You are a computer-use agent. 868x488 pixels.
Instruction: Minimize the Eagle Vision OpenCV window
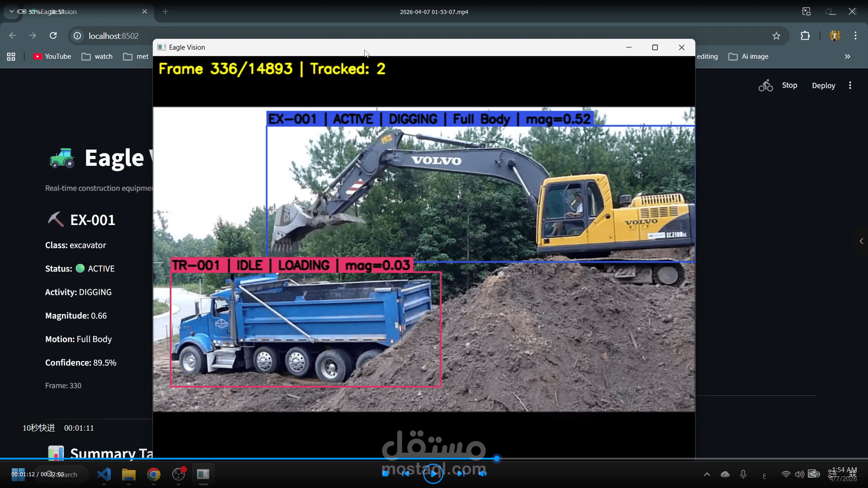[628, 47]
